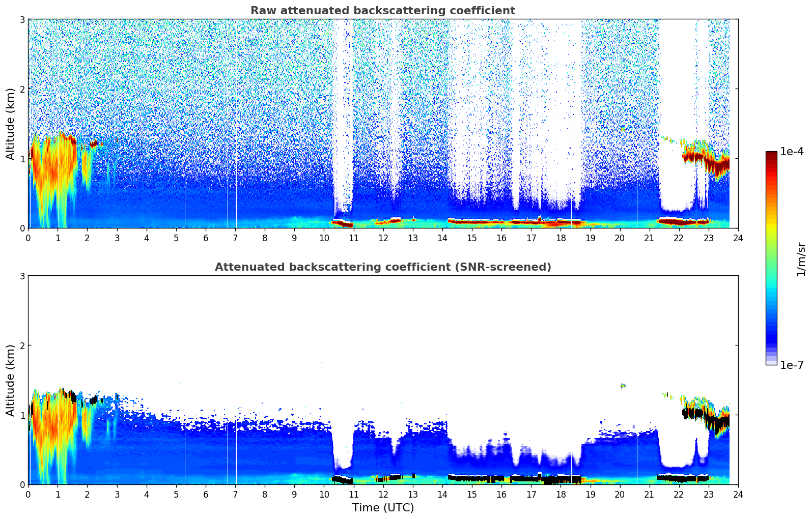Screen dimensions: 812x519
Task: Click altitude tick '2' on the raw plot
Action: (22, 89)
